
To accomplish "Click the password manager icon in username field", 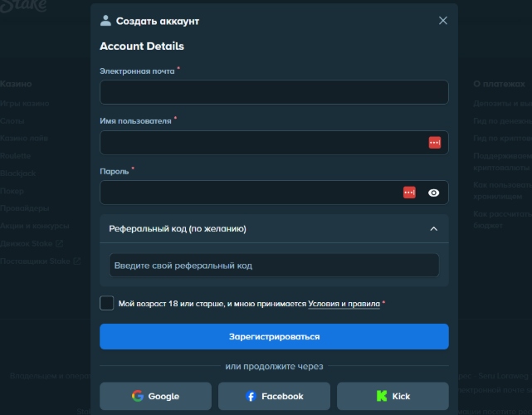I will point(435,143).
